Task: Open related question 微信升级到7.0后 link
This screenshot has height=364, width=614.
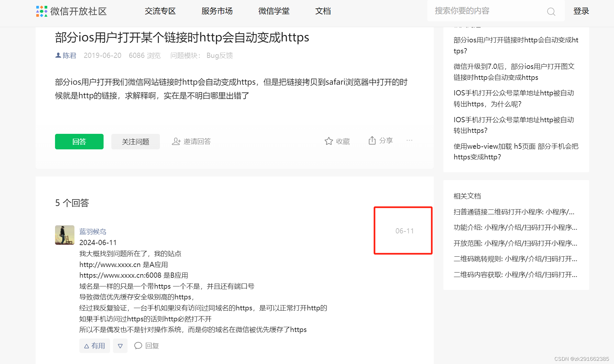Action: 514,72
